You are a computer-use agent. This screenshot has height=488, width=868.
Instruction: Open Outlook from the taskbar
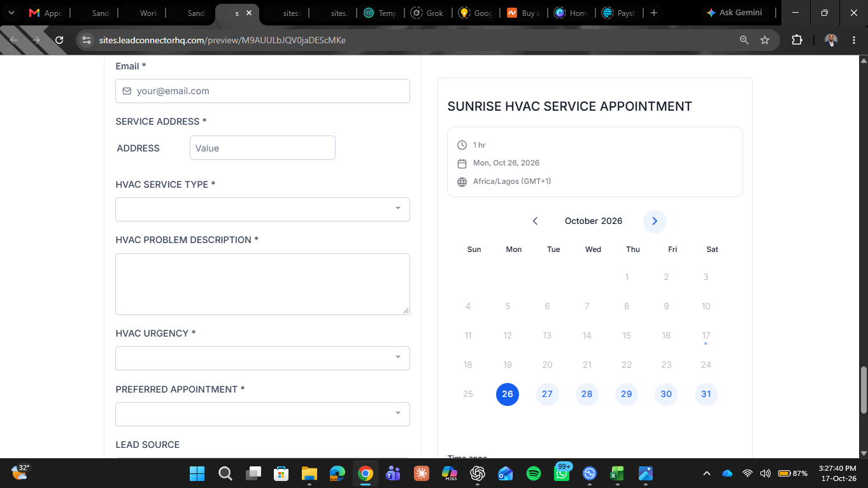[506, 473]
